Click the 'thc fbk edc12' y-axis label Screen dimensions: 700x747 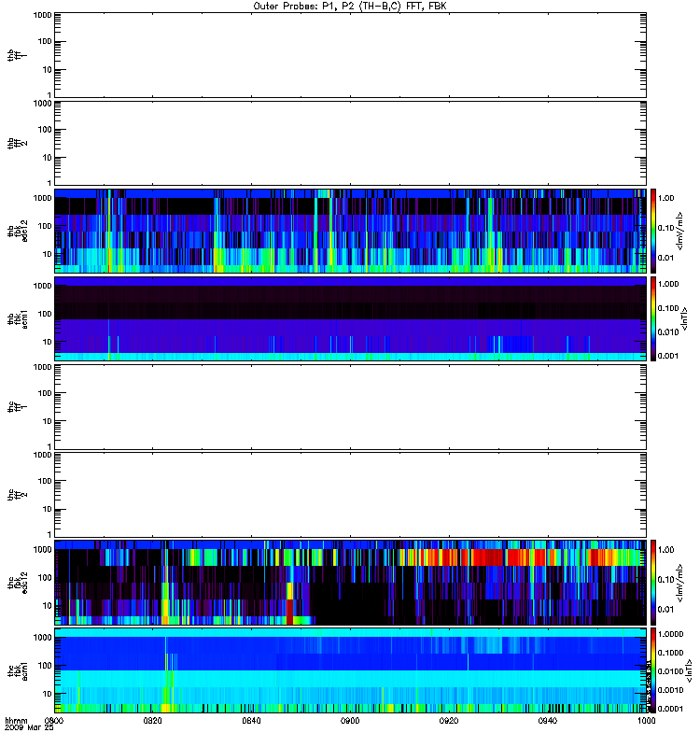coord(18,583)
